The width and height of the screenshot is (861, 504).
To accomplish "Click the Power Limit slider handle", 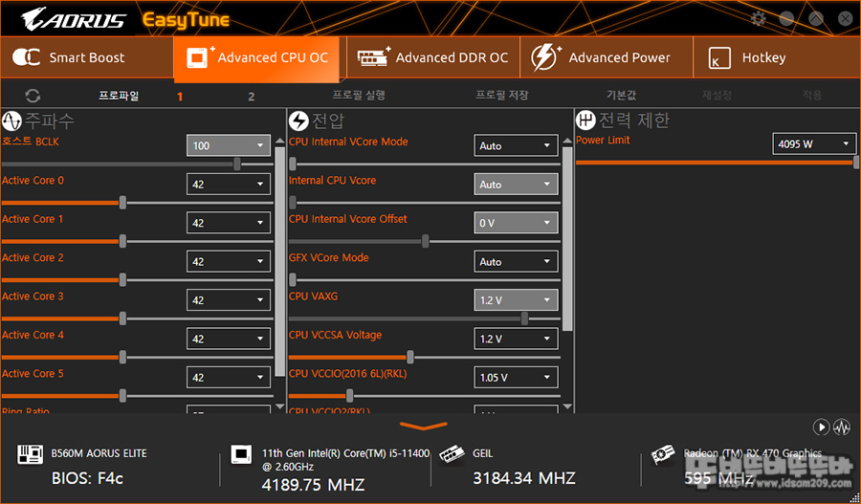I will (x=856, y=162).
